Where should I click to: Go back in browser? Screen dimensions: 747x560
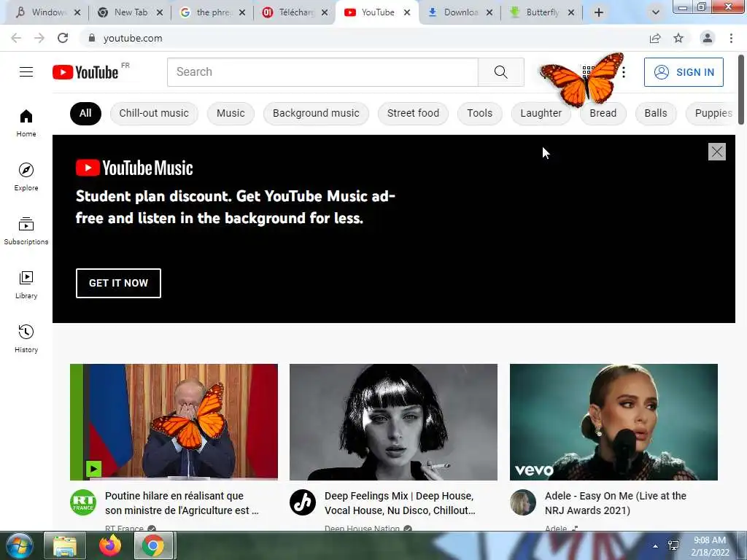16,38
